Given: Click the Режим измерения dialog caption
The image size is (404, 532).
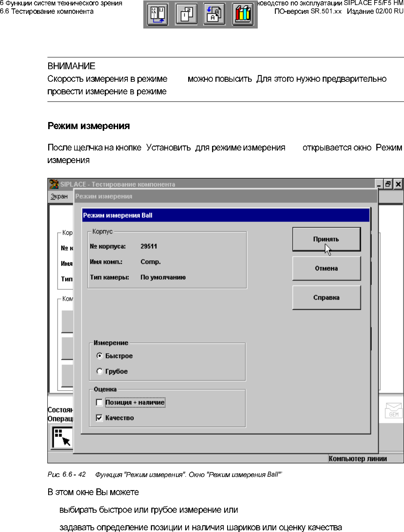Looking at the screenshot, I should [x=104, y=196].
